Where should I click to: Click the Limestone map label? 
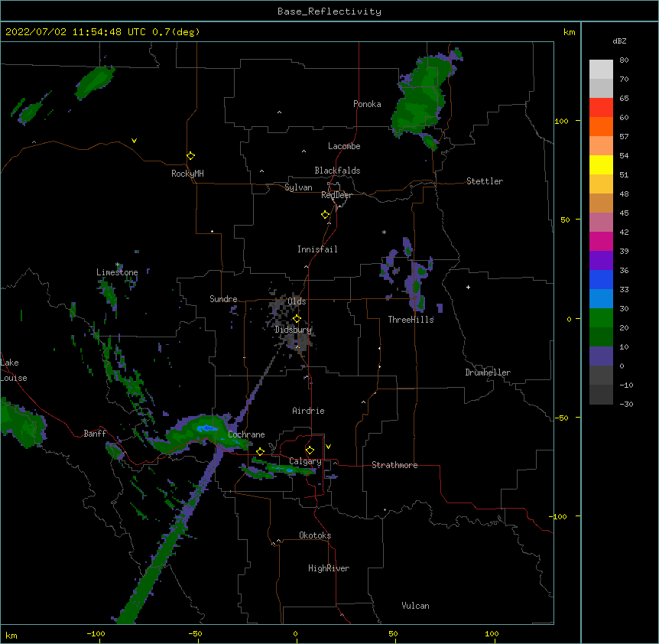point(117,272)
